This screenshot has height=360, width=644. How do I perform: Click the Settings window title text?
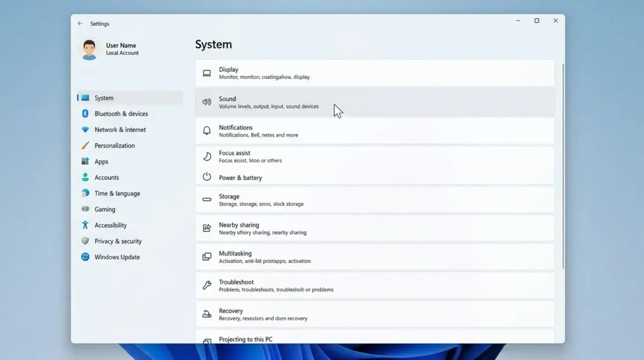coord(100,24)
